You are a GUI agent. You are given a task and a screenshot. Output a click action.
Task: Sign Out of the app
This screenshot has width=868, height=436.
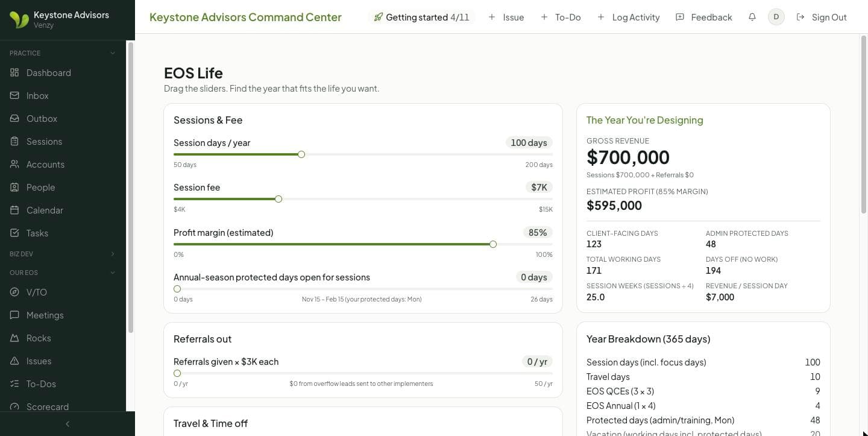pos(822,17)
